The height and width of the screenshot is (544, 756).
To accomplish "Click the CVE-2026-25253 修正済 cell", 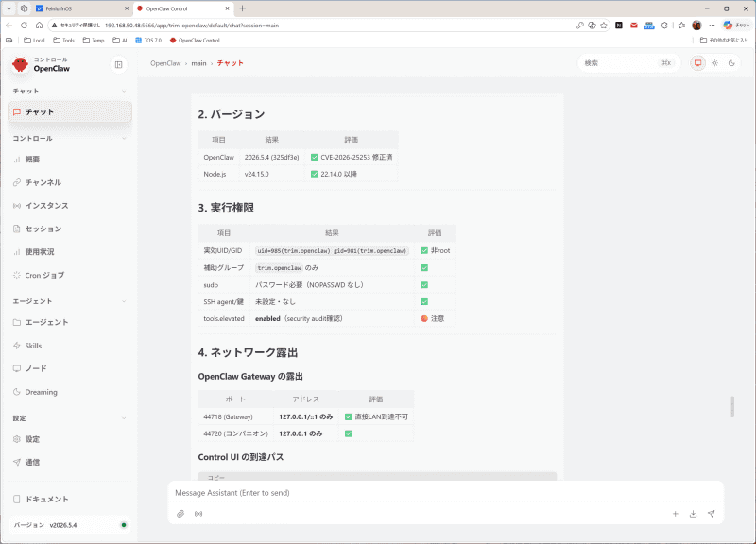I will point(352,157).
